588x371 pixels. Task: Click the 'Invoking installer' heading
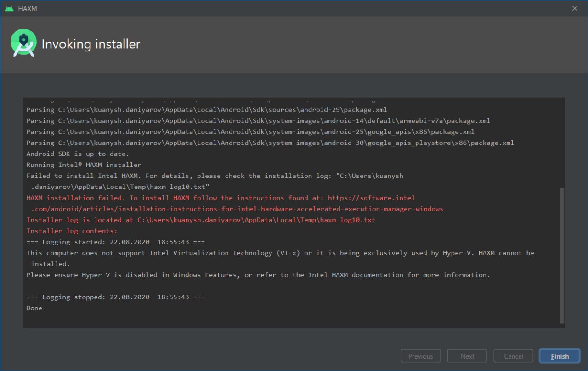[91, 44]
